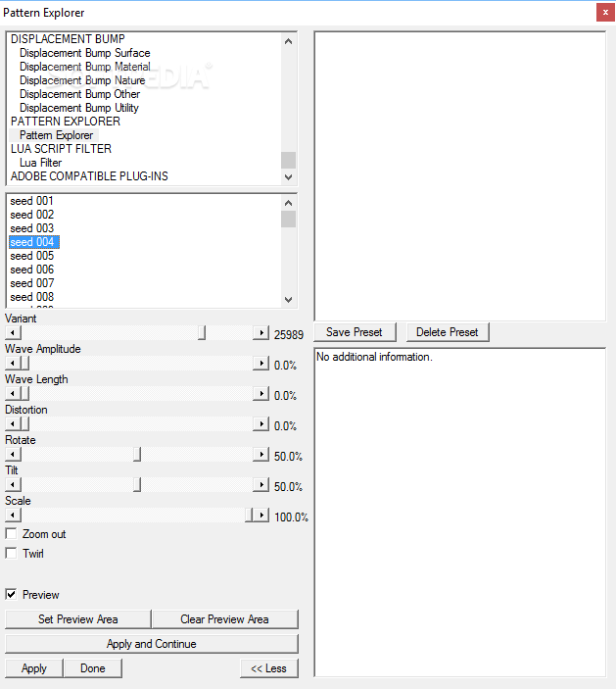616x689 pixels.
Task: Increase Scale with right arrow
Action: pos(261,515)
